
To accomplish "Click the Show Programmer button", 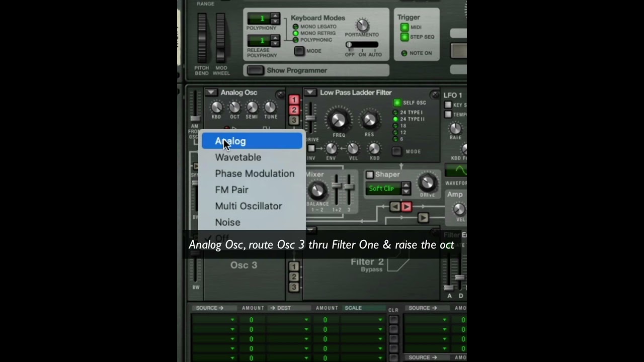I will pyautogui.click(x=255, y=70).
